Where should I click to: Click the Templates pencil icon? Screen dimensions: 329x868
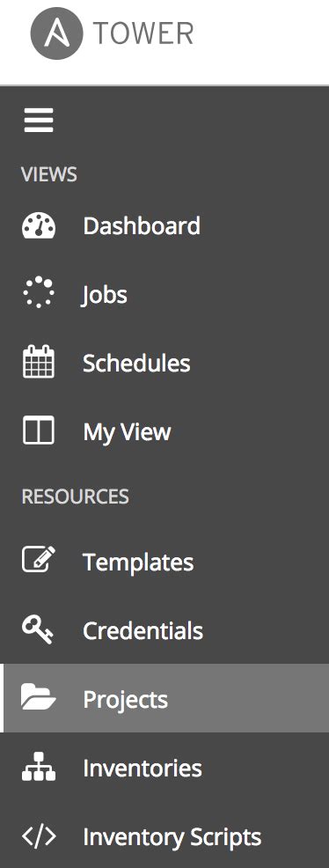39,560
